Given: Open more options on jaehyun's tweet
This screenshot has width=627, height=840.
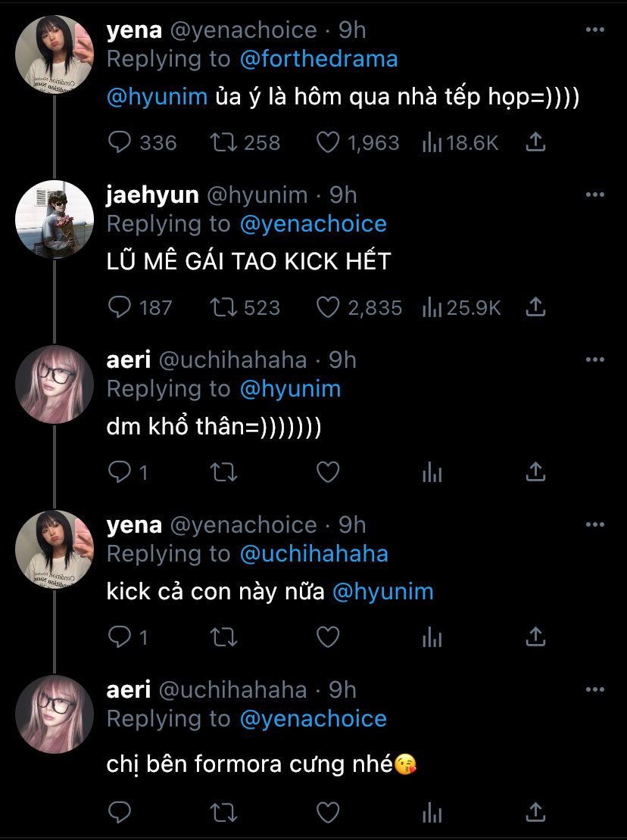Looking at the screenshot, I should [x=595, y=195].
